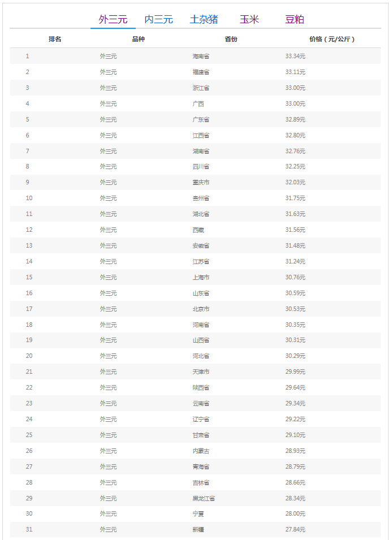Click the 33.34元 price cell

[x=295, y=57]
